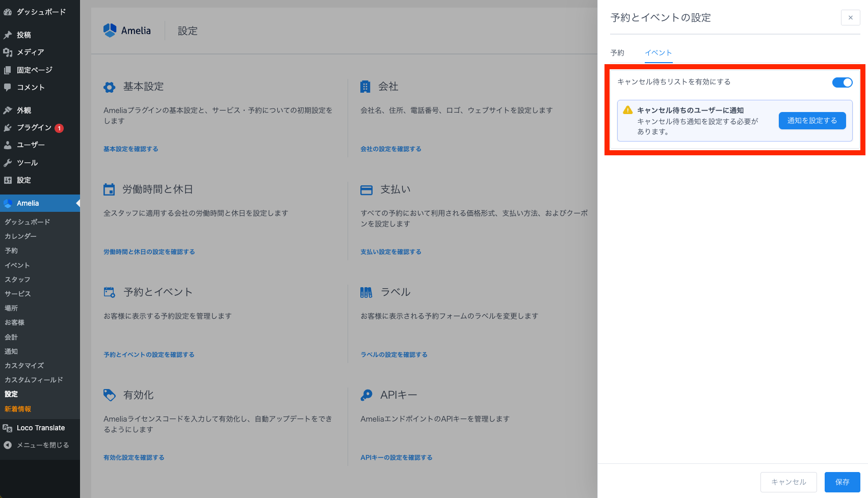The height and width of the screenshot is (498, 868).
Task: Disable the キャンセル待ちリストを有効にする toggle
Action: [842, 82]
